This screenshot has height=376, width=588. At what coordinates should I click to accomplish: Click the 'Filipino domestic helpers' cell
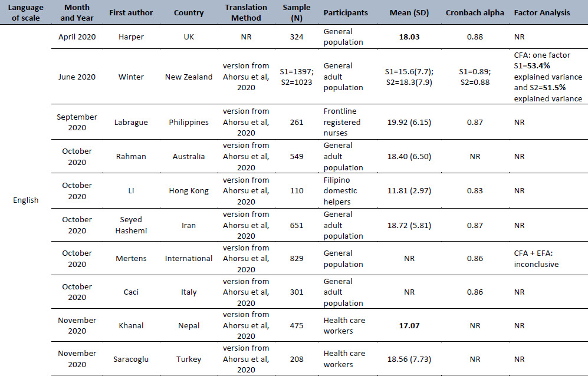coord(340,190)
